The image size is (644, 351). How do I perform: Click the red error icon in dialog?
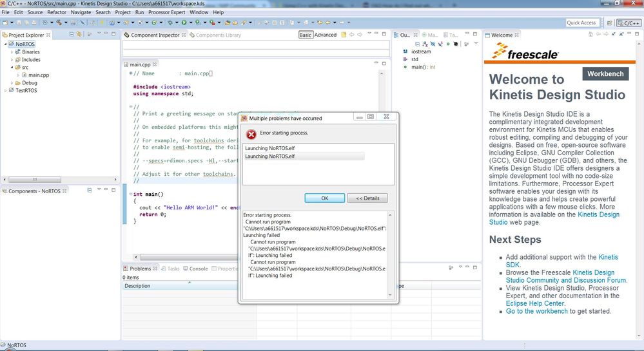[x=251, y=134]
